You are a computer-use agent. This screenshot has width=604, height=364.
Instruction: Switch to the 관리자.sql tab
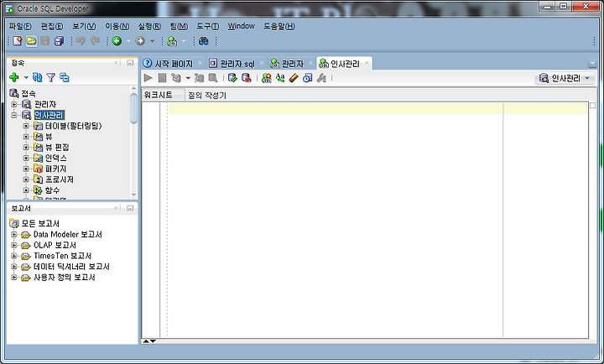coord(237,64)
